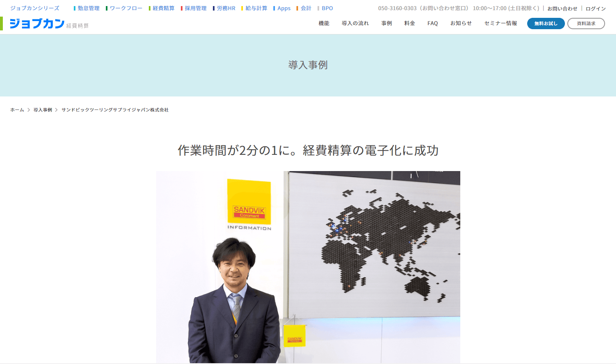Open the 採用管理 series link

click(194, 8)
